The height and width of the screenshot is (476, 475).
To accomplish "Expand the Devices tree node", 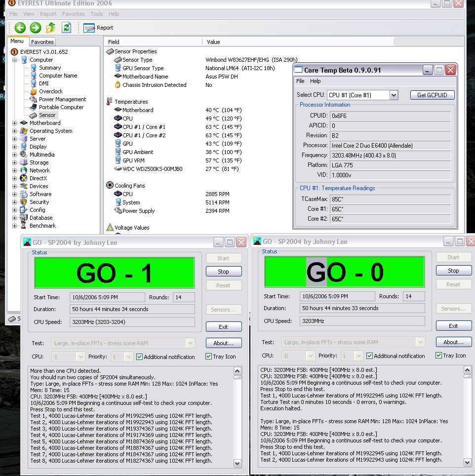I will tap(14, 186).
